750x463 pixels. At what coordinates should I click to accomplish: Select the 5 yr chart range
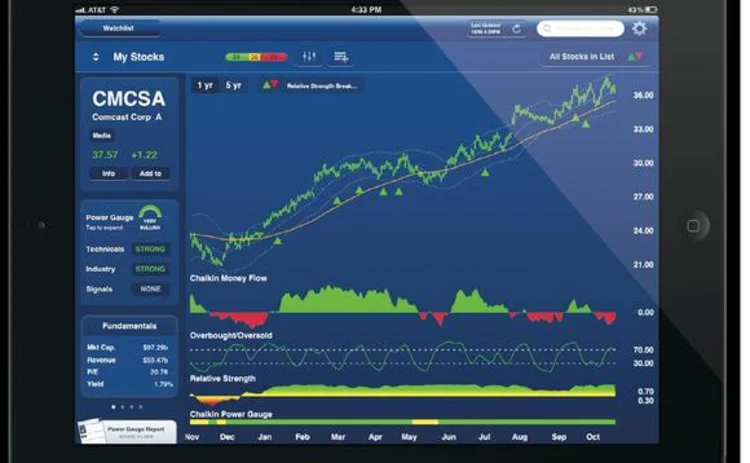coord(233,86)
